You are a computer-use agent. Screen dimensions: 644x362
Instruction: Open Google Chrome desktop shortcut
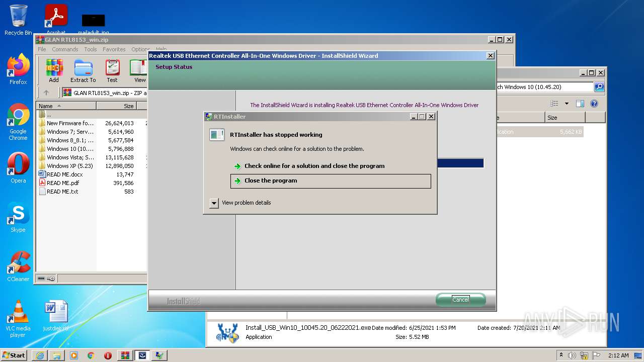tap(18, 122)
